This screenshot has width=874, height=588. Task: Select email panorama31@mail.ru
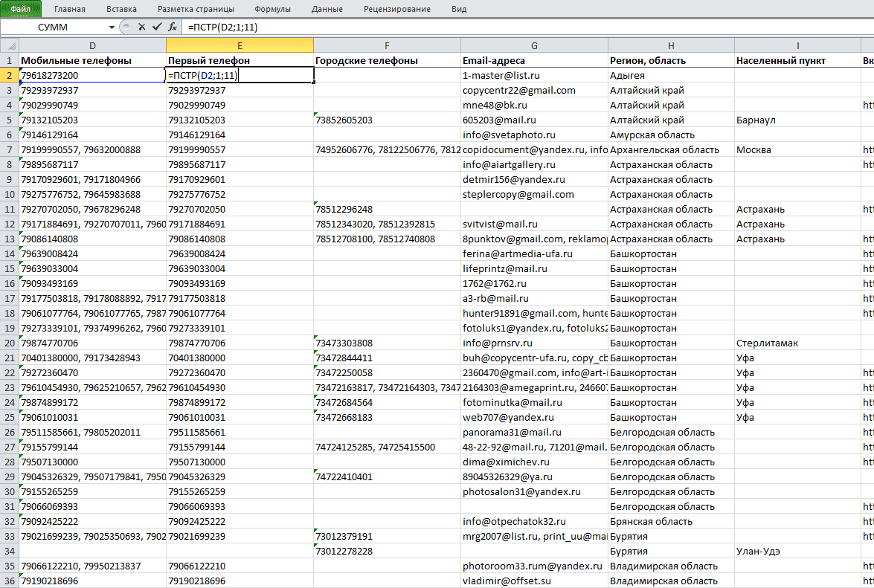[x=534, y=432]
